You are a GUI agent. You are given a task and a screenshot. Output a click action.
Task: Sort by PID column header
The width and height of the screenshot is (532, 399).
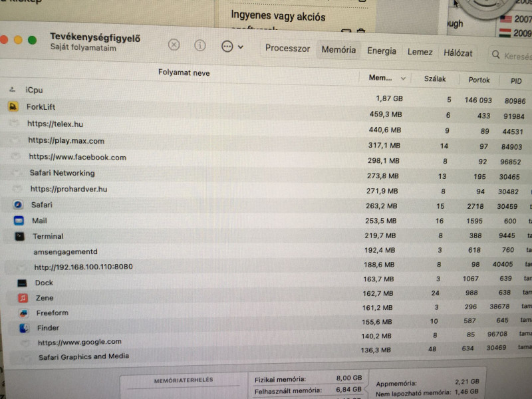(x=516, y=80)
